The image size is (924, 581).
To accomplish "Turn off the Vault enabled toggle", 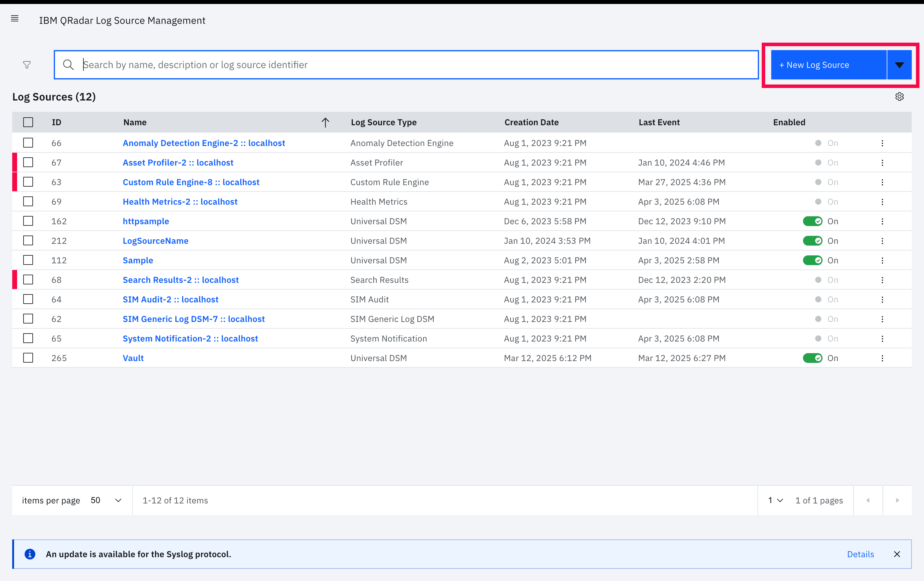I will (x=812, y=358).
